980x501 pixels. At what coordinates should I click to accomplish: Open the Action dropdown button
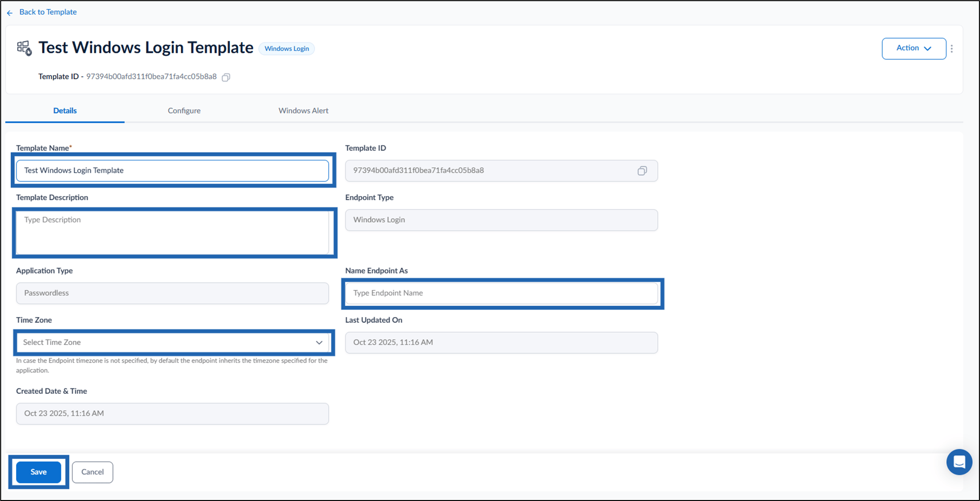click(913, 48)
